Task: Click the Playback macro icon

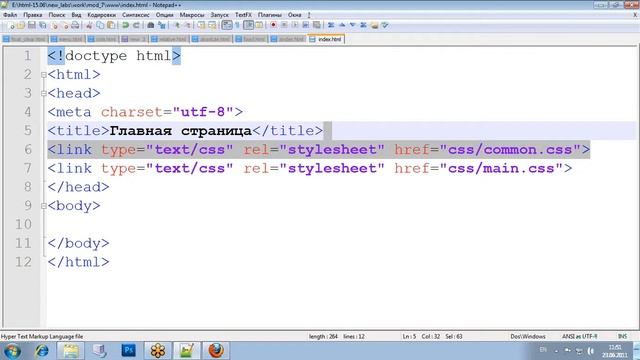Action: tap(295, 25)
